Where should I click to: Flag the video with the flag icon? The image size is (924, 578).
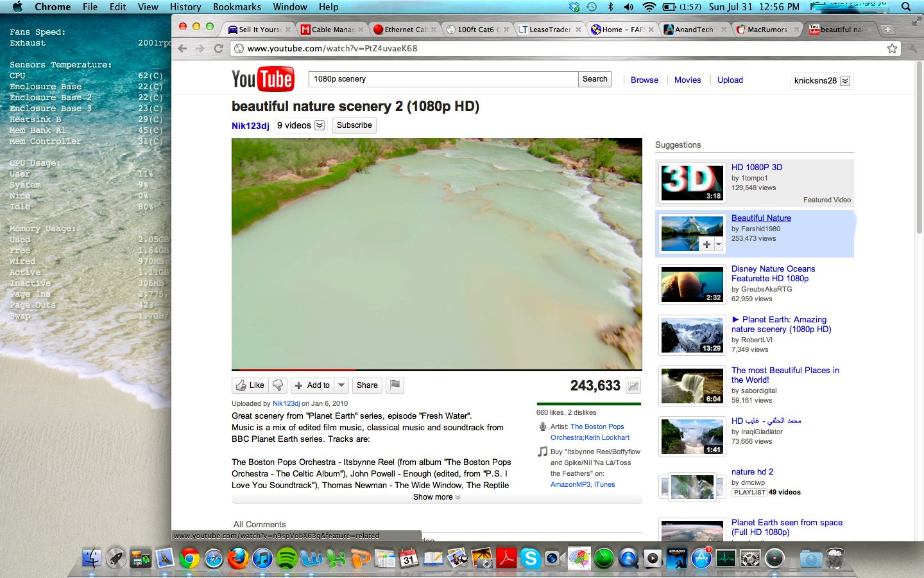coord(395,385)
